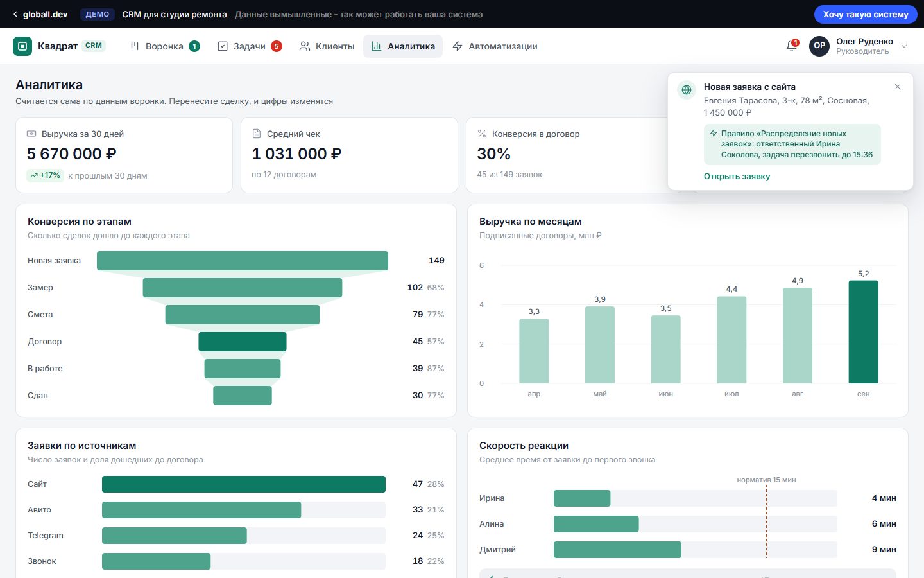Click the lightning icon in the rule note
The image size is (924, 578).
tap(713, 133)
